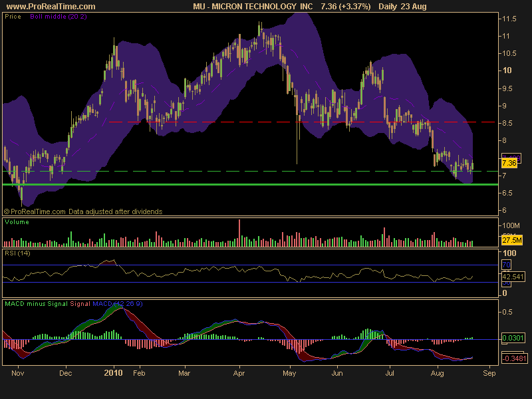Click the 100 value on RSI axis
This screenshot has height=399, width=532.
point(509,253)
